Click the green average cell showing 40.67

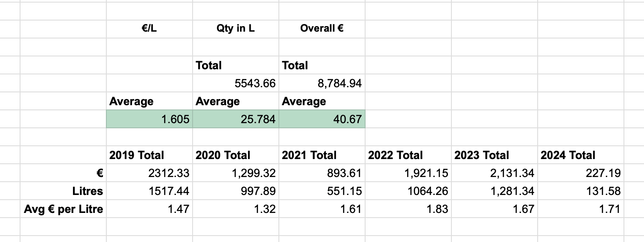(322, 119)
